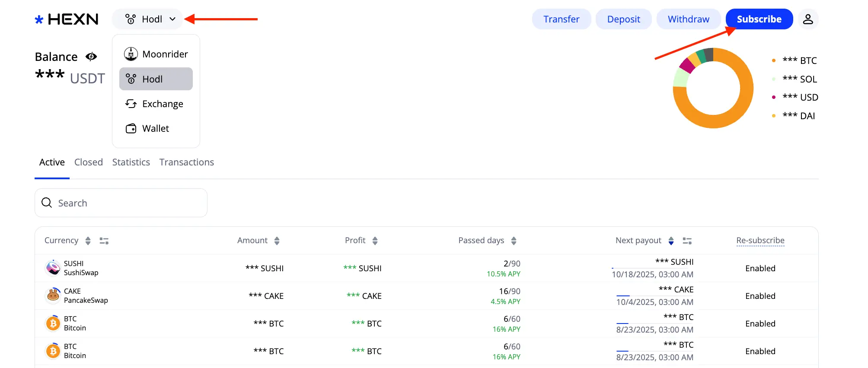Click the CAKE PancakeSwap row name
The width and height of the screenshot is (868, 368).
[86, 295]
